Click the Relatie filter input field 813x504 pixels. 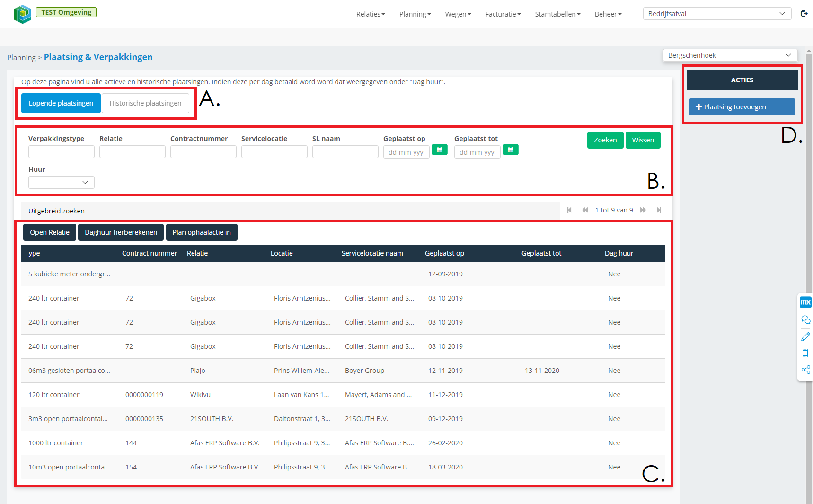tap(133, 151)
